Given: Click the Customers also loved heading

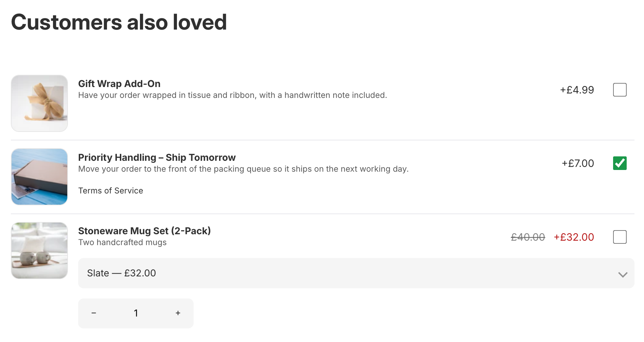Looking at the screenshot, I should [x=119, y=22].
